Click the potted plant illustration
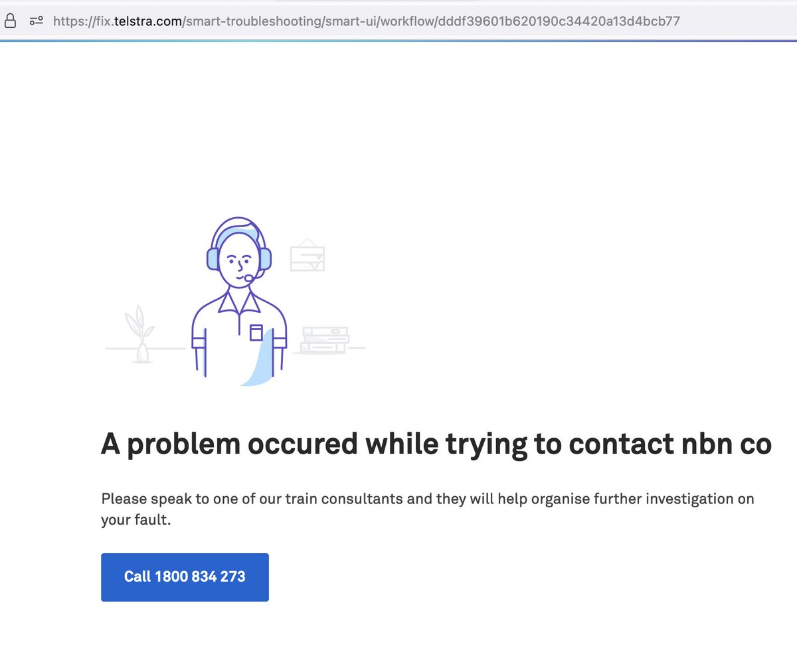This screenshot has height=672, width=797. 139,334
